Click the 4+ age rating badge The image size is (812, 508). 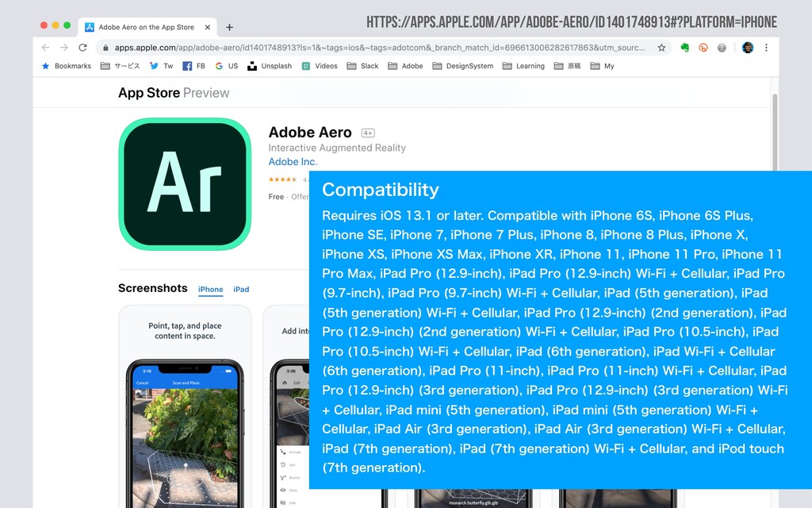pos(368,133)
